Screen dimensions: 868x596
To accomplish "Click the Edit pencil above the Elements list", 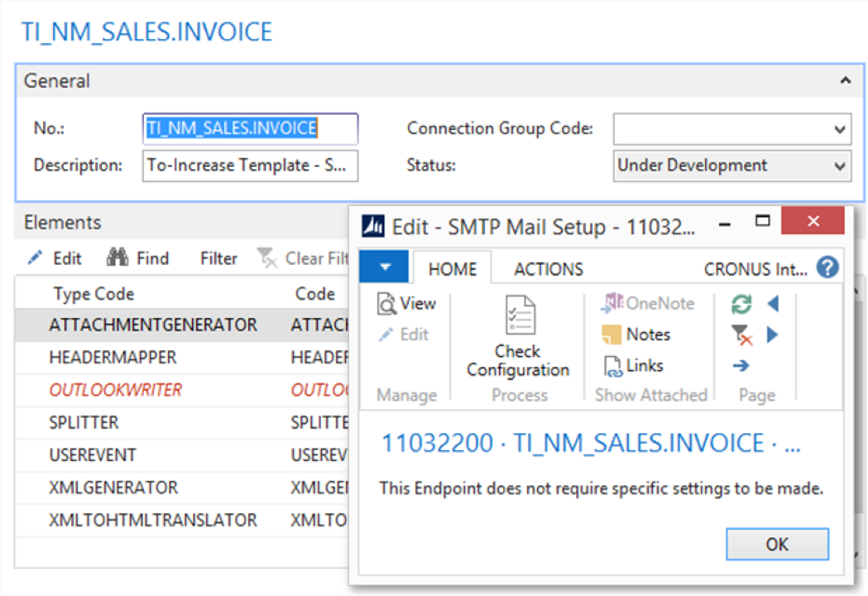I will coord(52,257).
